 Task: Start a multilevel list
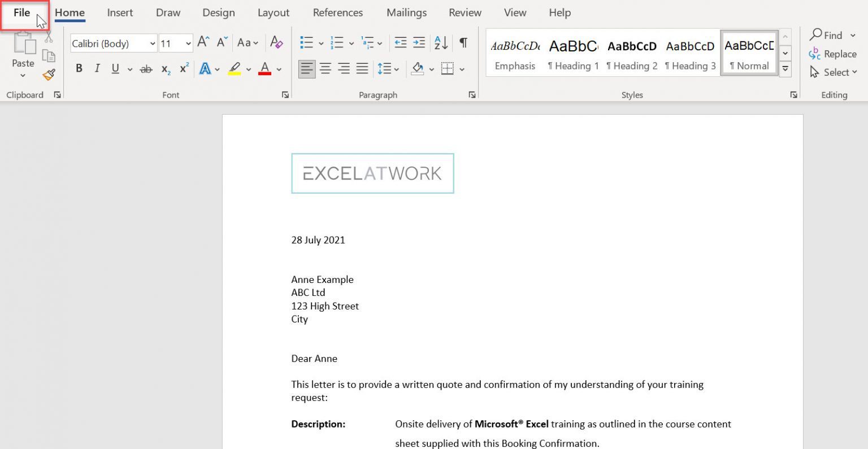[367, 42]
